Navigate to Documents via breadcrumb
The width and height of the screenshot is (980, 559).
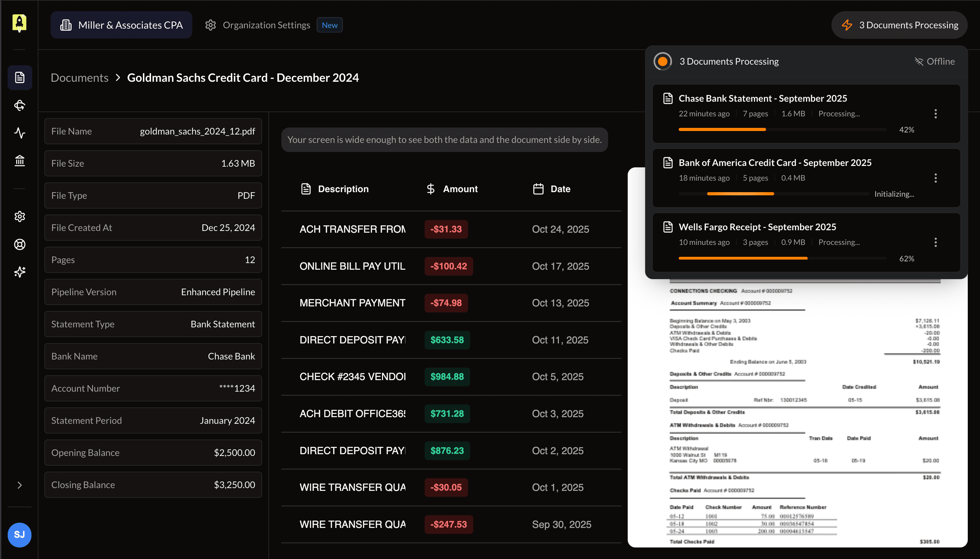tap(79, 78)
